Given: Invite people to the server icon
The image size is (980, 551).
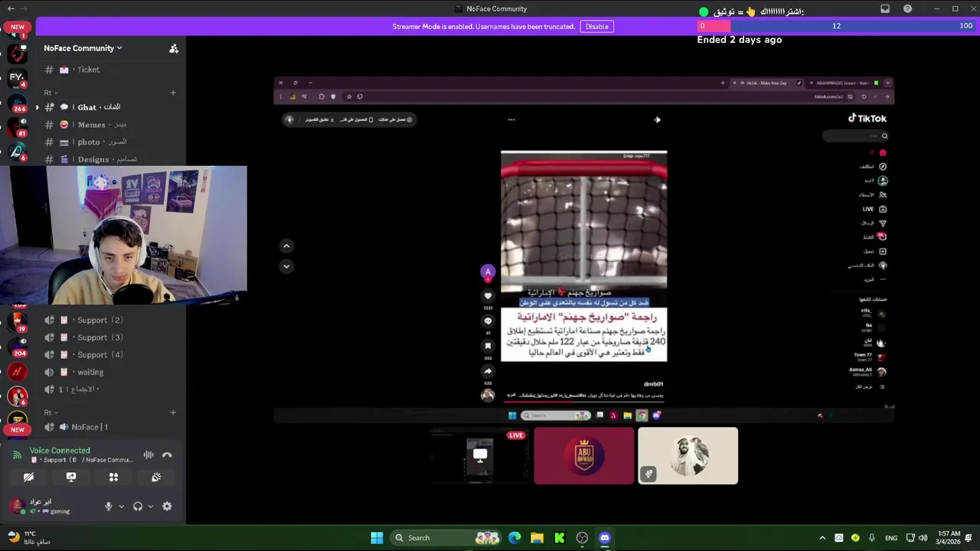Looking at the screenshot, I should click(x=174, y=48).
